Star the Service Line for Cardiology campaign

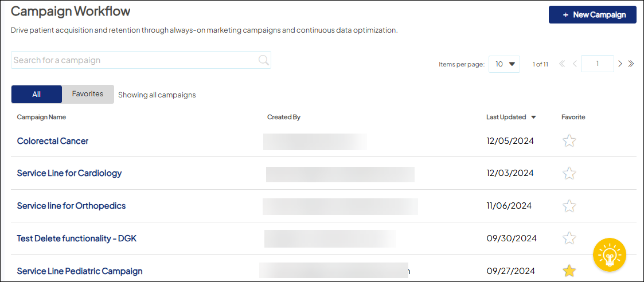[569, 173]
